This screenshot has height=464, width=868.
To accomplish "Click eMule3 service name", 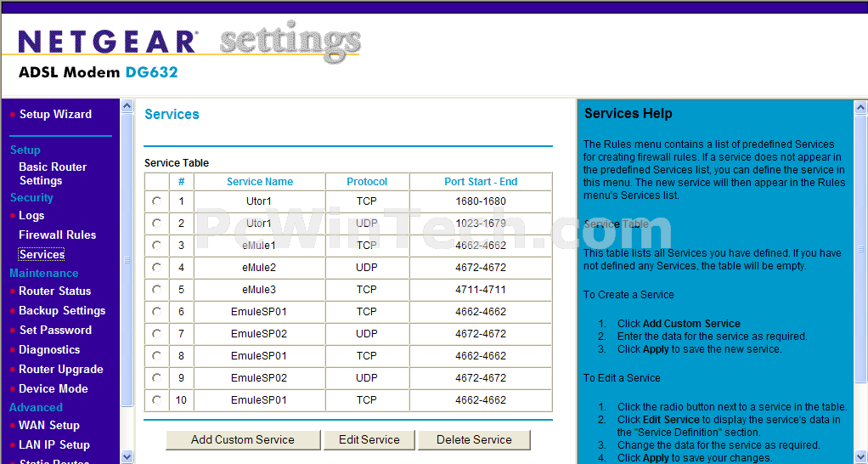I will point(259,290).
